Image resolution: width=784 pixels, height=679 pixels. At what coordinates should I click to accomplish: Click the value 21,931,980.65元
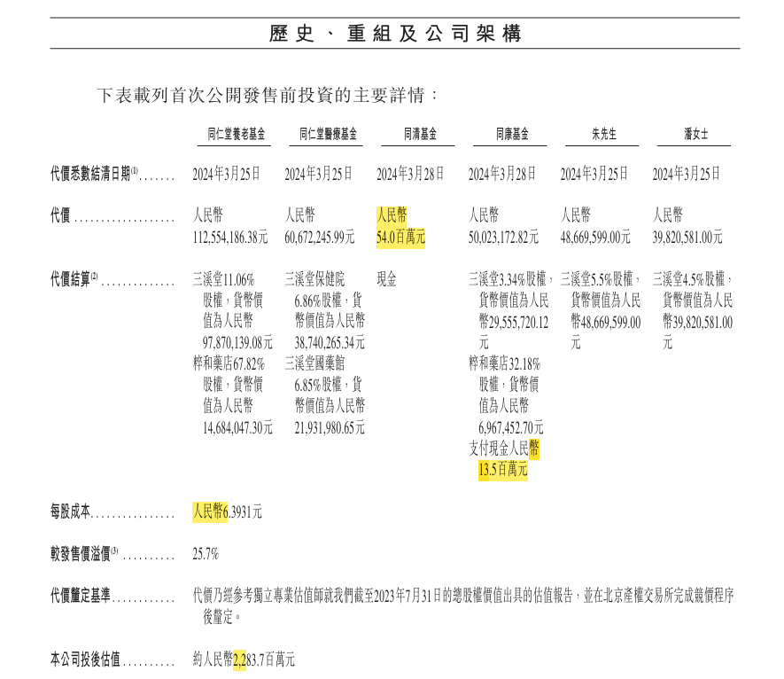click(330, 428)
